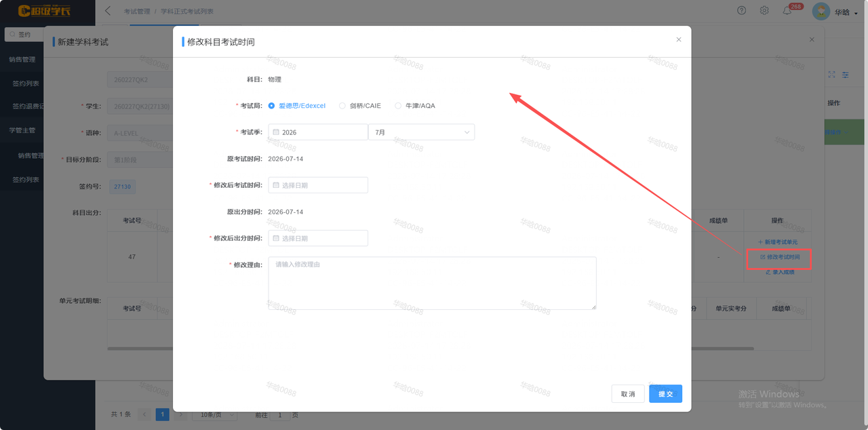The width and height of the screenshot is (868, 430).
Task: Click the back arrow beside 考试管理 breadcrumb
Action: pyautogui.click(x=108, y=11)
